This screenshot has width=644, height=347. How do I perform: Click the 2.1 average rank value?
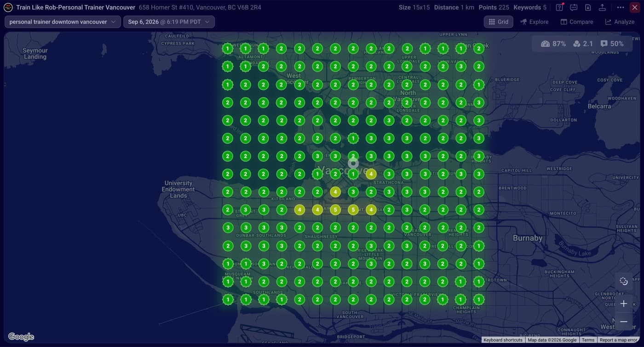point(588,44)
